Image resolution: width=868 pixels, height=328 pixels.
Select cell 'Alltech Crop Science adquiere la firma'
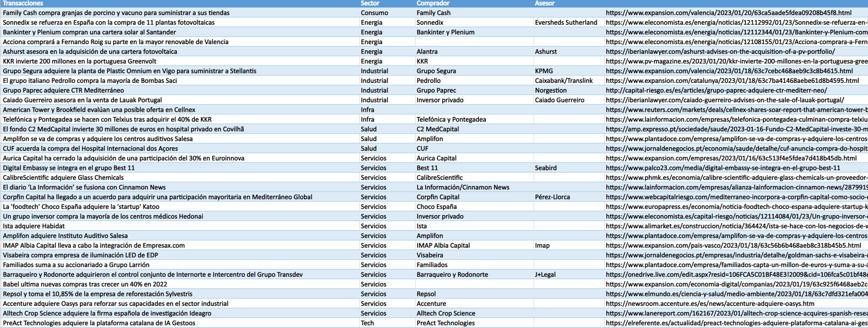tap(180, 313)
